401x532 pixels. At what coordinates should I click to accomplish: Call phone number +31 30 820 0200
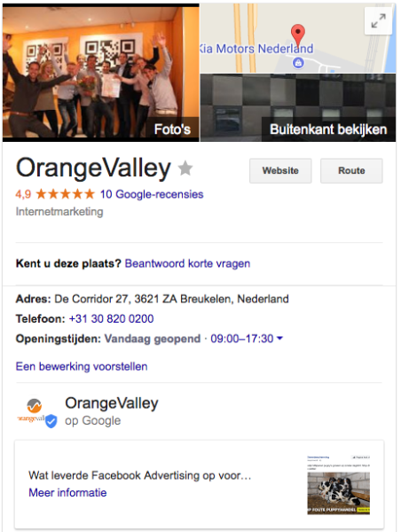tap(111, 319)
